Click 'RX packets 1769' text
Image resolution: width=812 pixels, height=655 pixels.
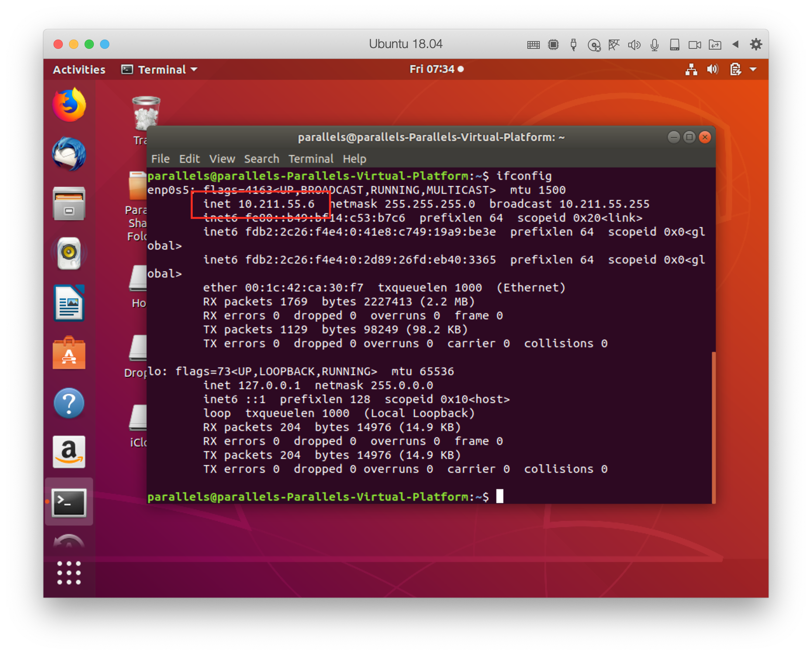(x=255, y=302)
